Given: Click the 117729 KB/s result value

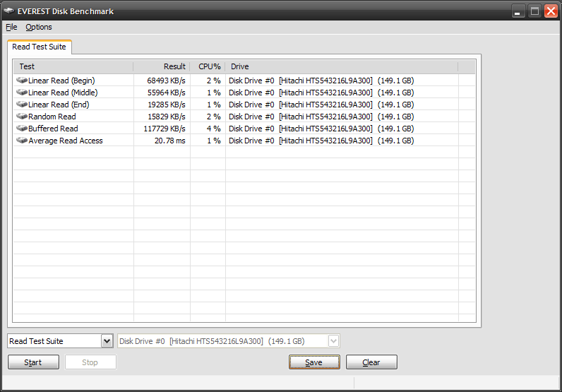Looking at the screenshot, I should point(165,129).
